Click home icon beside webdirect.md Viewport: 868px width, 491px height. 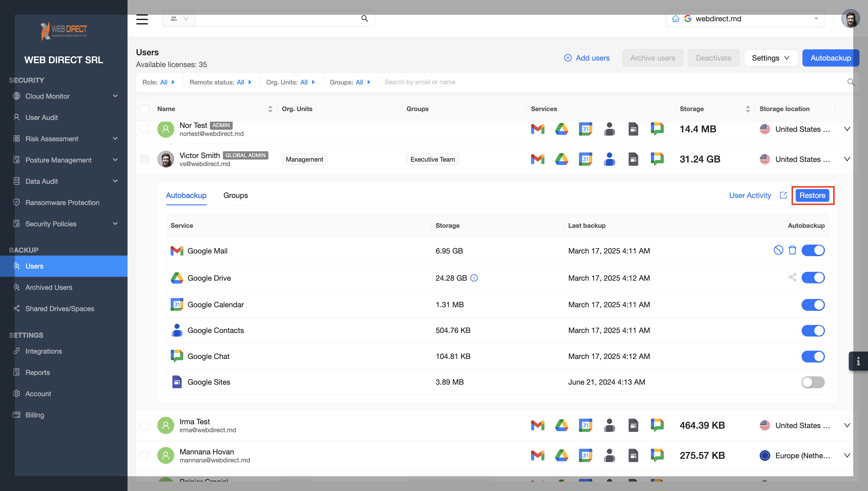[x=675, y=19]
